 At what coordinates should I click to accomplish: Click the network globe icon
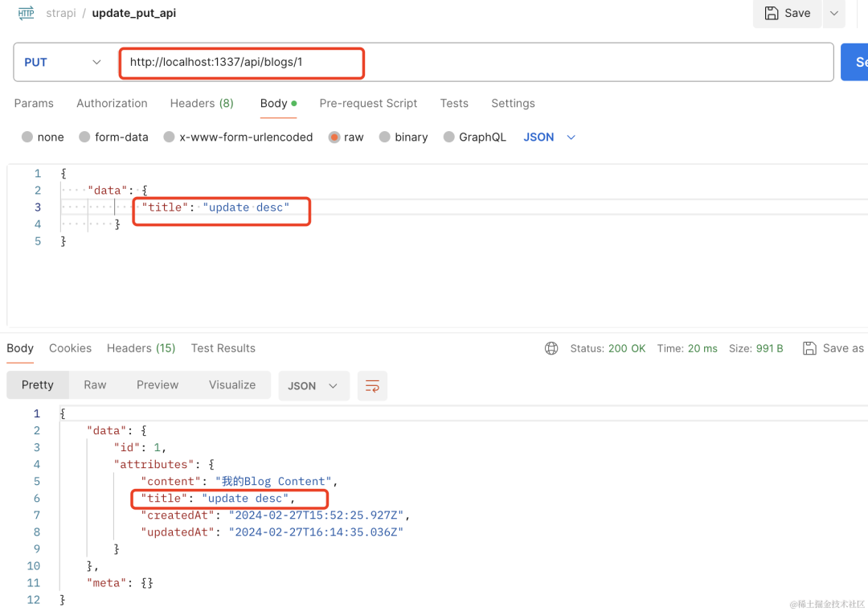pos(551,348)
